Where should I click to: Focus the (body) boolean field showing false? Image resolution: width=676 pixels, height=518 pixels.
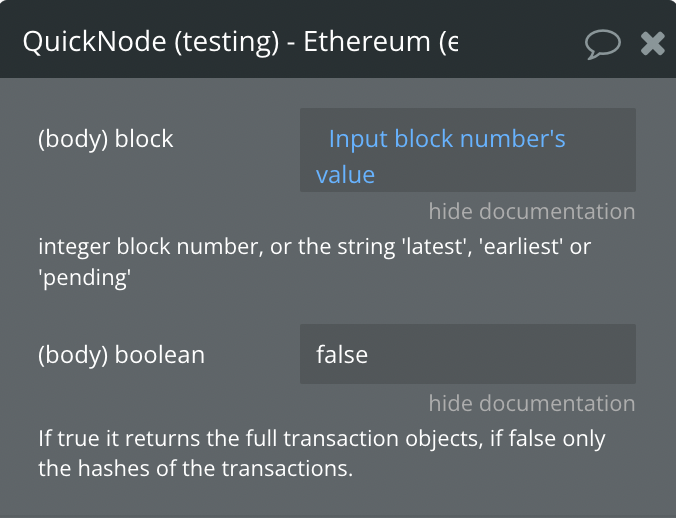point(468,354)
